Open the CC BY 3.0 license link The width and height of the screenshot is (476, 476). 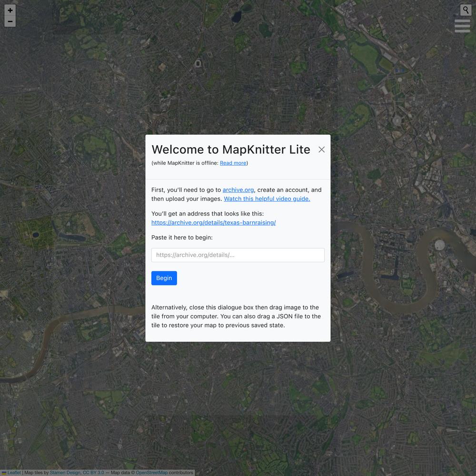pyautogui.click(x=93, y=473)
